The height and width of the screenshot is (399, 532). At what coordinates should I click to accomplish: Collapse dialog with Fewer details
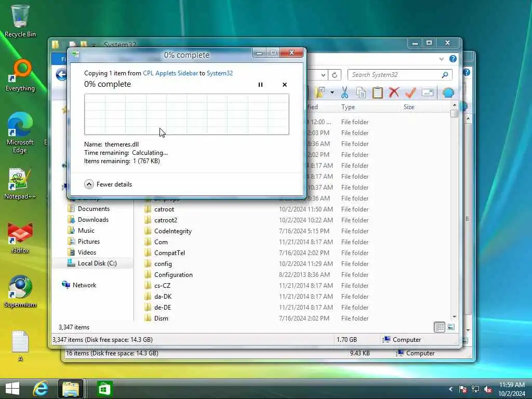click(108, 184)
